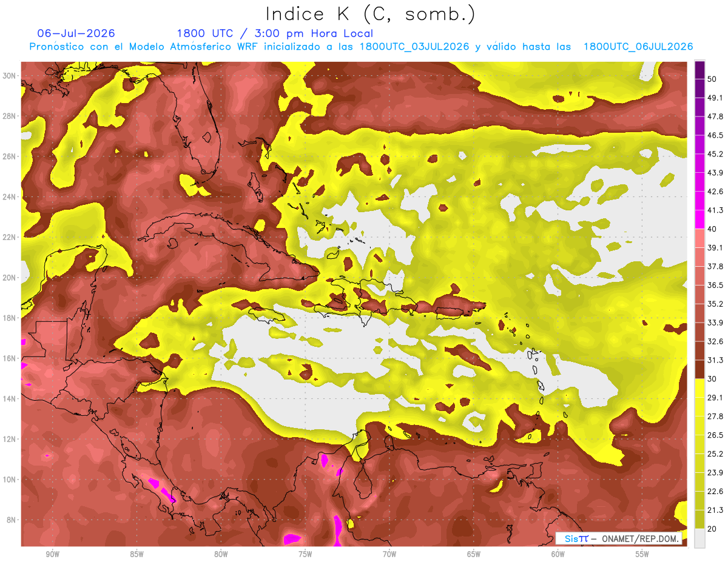This screenshot has width=728, height=562.
Task: Click the color bar value '42.6'
Action: point(715,192)
